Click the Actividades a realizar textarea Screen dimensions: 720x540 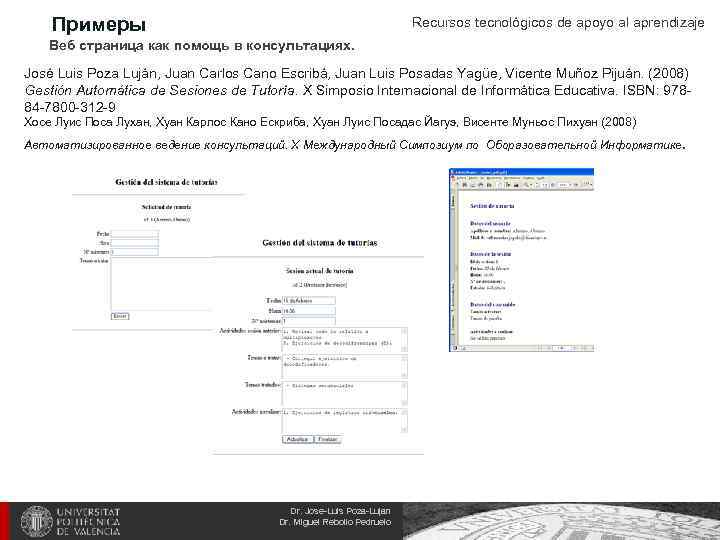[x=344, y=421]
